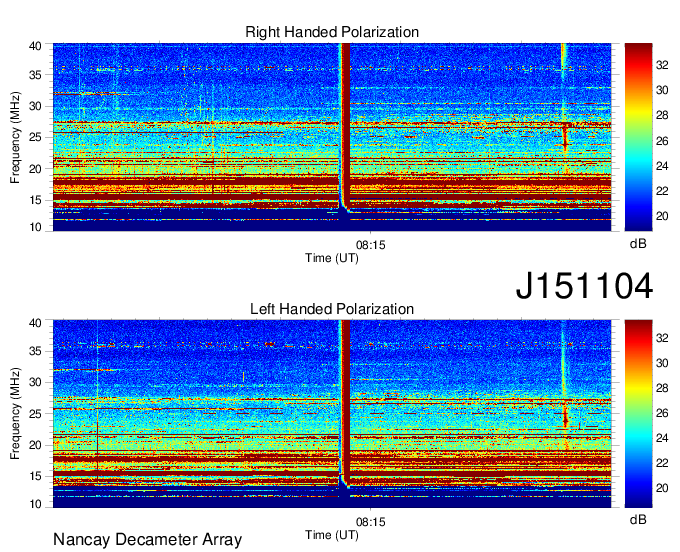Click the 08:15 tick label under bottom plot
The image size is (680, 552).
(370, 522)
